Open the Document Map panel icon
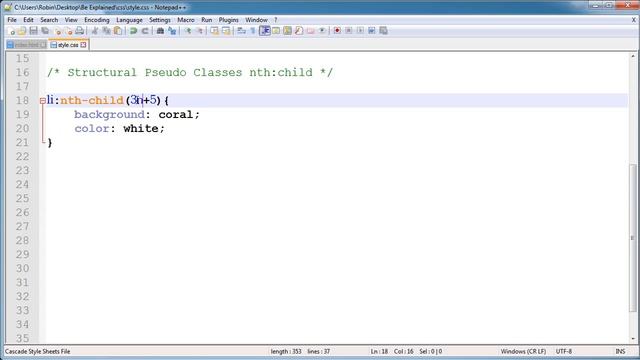Viewport: 640px width, 360px height. coord(287,31)
